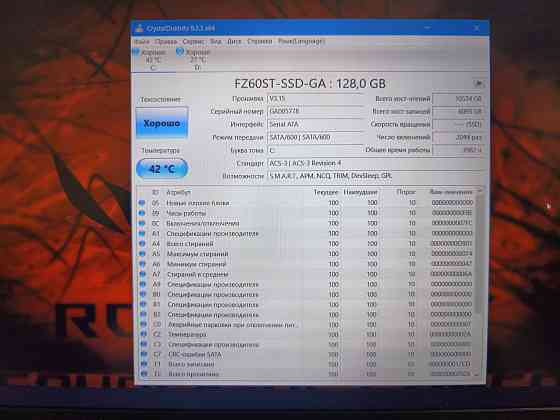The width and height of the screenshot is (560, 420).
Task: Click the Интерфейс Serial ATA field
Action: tap(315, 125)
